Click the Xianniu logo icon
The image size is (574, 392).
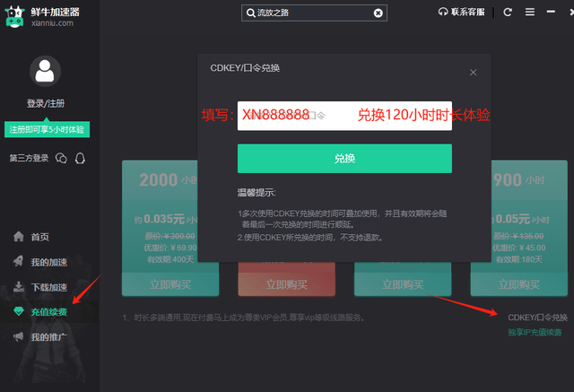(x=15, y=15)
